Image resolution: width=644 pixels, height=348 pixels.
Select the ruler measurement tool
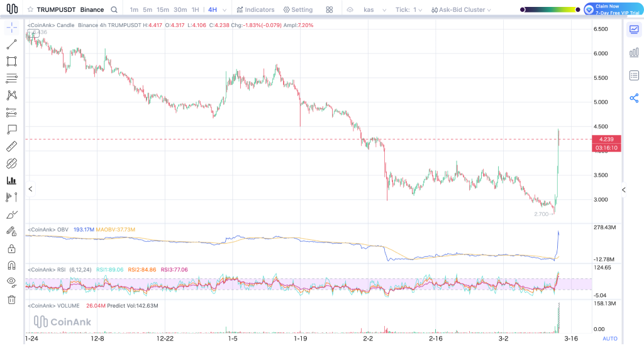(x=11, y=147)
